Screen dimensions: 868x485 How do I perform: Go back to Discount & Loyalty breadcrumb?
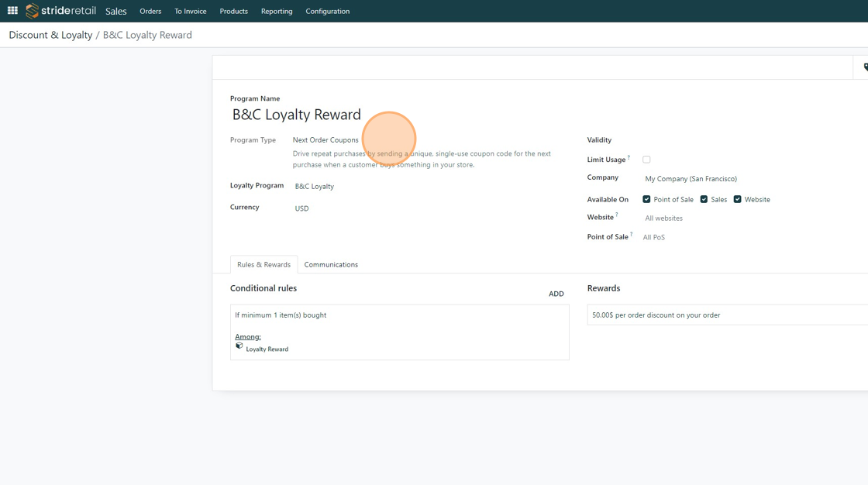tap(50, 35)
